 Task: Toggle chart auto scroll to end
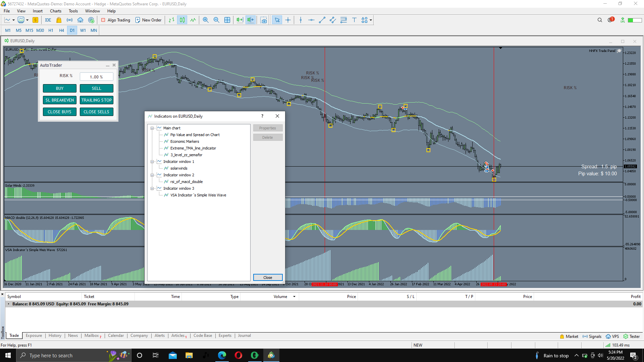pyautogui.click(x=239, y=20)
